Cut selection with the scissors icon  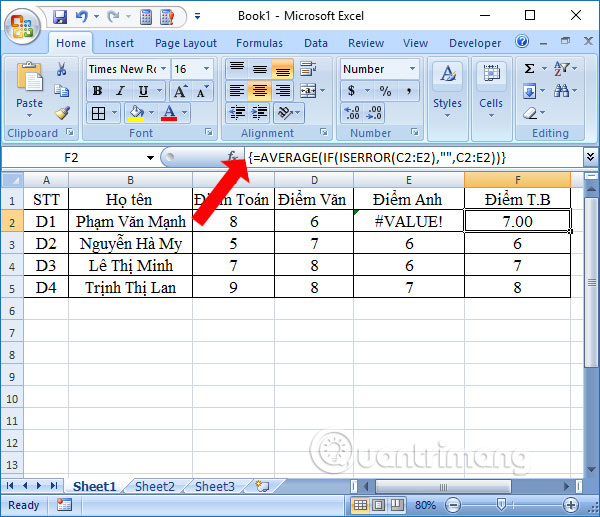(61, 69)
